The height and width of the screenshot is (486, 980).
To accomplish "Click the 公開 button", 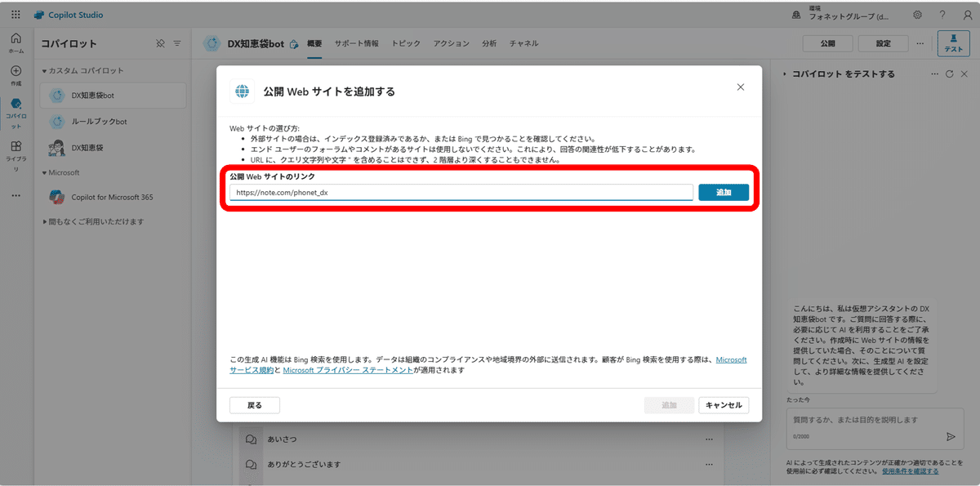I will (x=828, y=43).
